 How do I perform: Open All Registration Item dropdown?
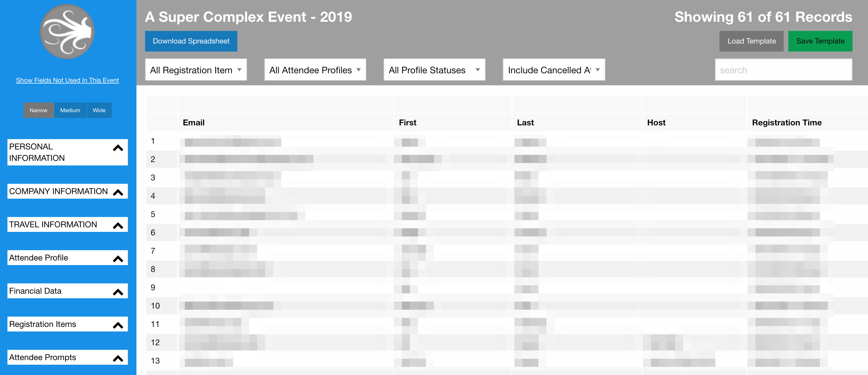coord(196,70)
